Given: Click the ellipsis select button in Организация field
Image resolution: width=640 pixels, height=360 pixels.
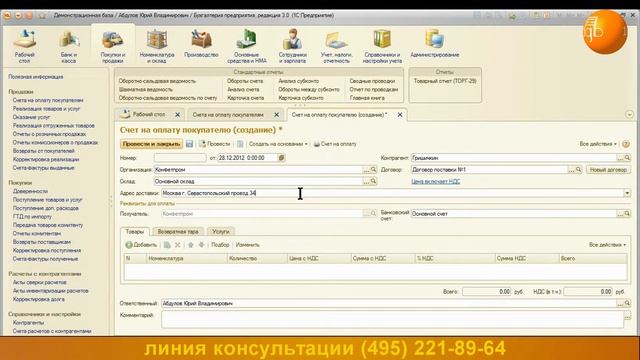Looking at the screenshot, I should (x=367, y=169).
